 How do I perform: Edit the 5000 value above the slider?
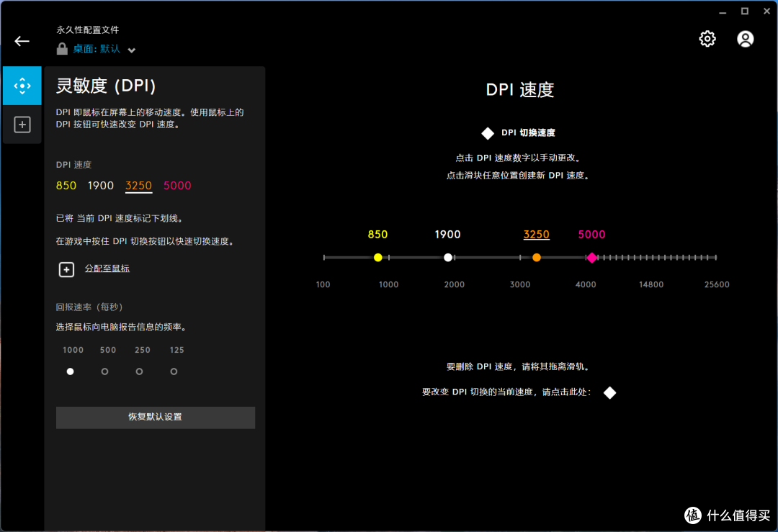(x=591, y=235)
